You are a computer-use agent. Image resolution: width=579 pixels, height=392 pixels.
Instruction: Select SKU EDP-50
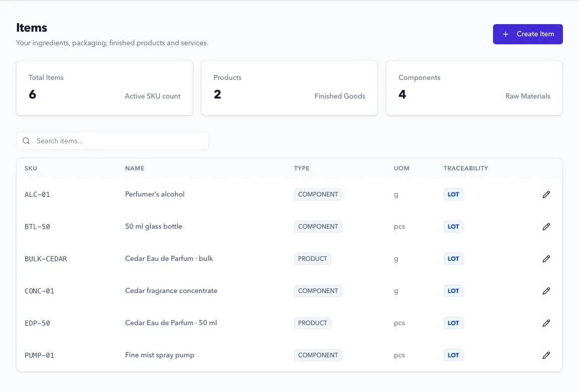pos(37,323)
